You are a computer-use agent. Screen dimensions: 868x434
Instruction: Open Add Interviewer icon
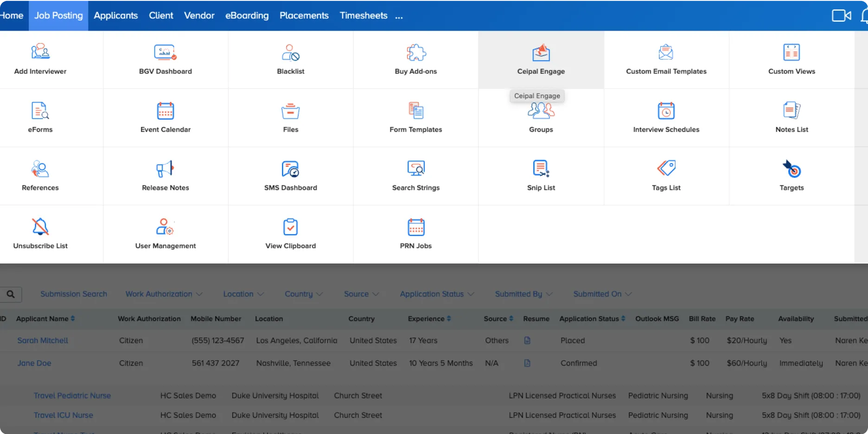pos(40,51)
